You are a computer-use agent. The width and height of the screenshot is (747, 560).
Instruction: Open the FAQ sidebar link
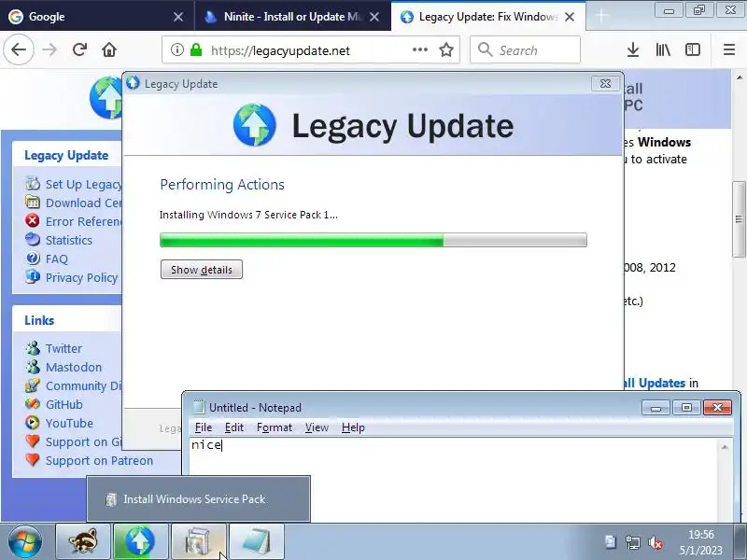tap(57, 259)
